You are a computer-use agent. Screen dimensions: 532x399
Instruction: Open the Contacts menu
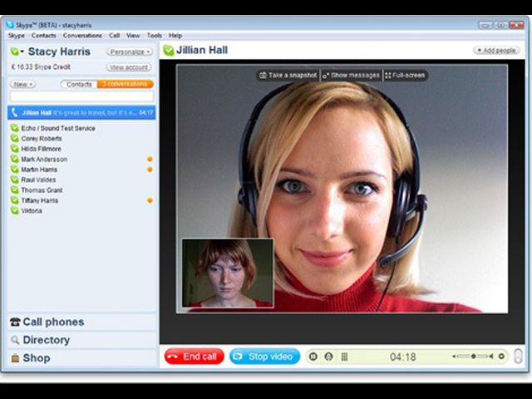(x=43, y=36)
